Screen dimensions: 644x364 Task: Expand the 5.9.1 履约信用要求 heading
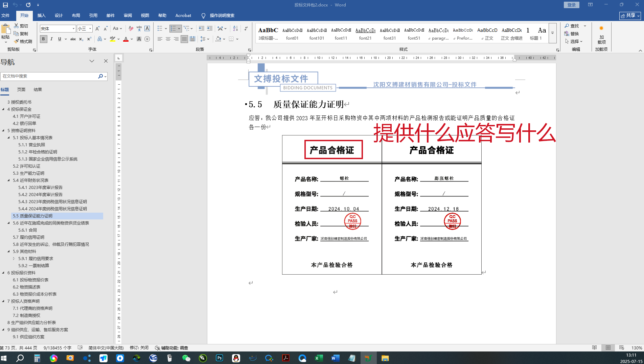(x=14, y=259)
